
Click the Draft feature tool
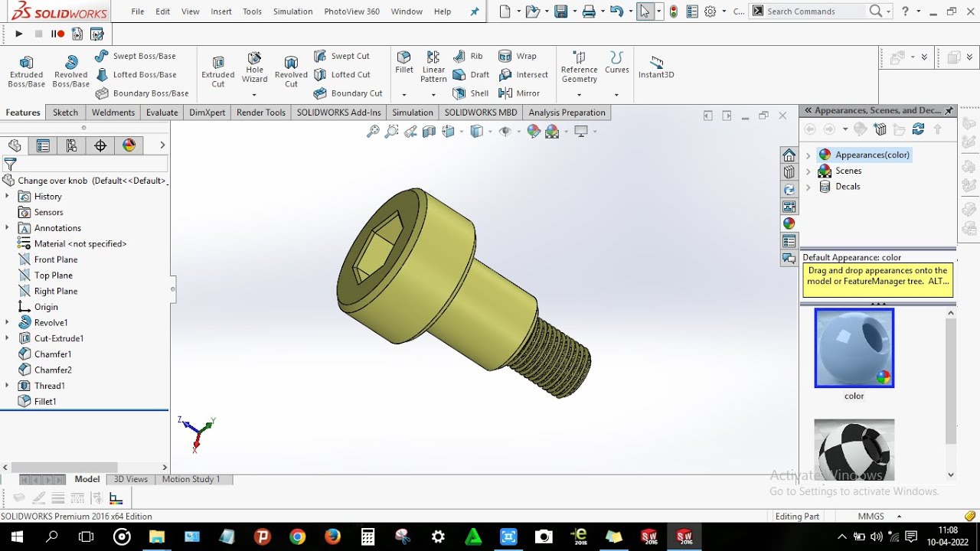pos(471,74)
